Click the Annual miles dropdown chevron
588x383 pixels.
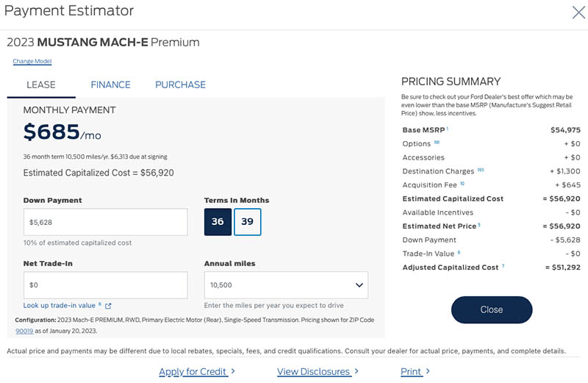tap(359, 285)
